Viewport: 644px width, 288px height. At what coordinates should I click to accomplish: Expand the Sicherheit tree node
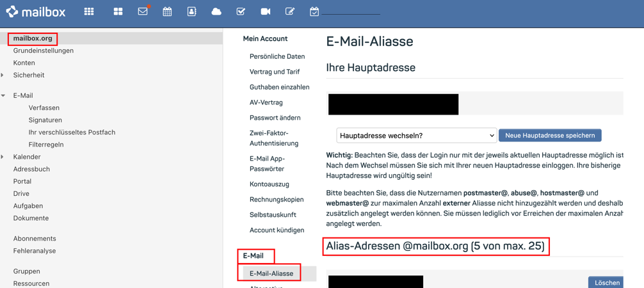[x=3, y=76]
